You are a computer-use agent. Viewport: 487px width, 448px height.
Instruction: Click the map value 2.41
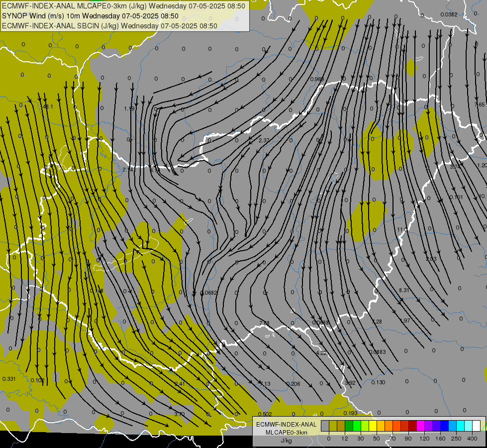pyautogui.click(x=180, y=384)
